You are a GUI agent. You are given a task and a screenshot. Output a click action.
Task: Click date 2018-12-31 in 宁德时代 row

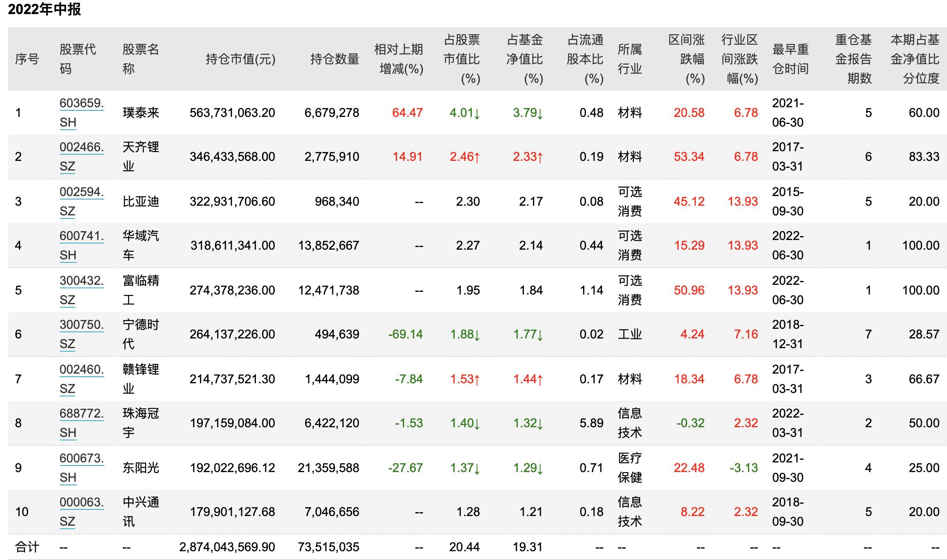(788, 334)
